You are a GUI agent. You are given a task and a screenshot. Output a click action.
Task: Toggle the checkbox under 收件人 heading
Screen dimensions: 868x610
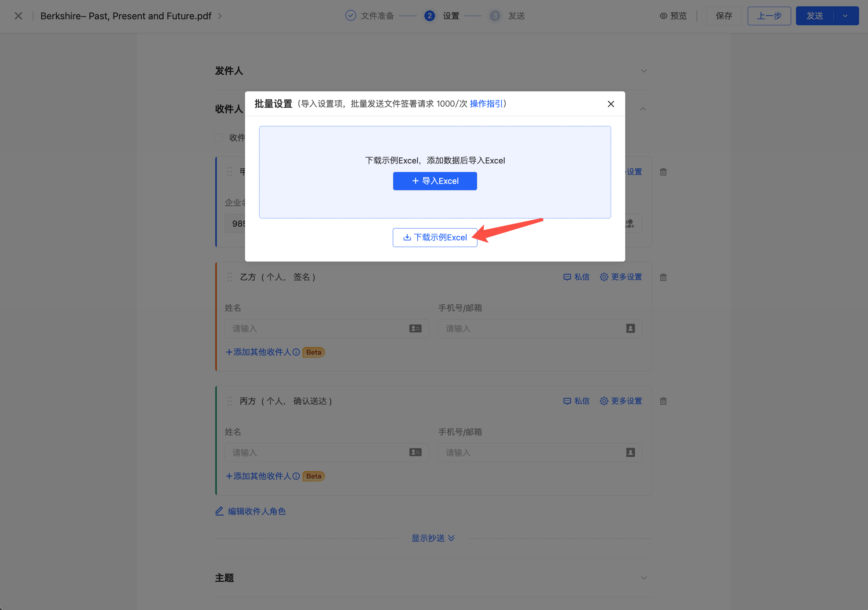click(x=219, y=138)
